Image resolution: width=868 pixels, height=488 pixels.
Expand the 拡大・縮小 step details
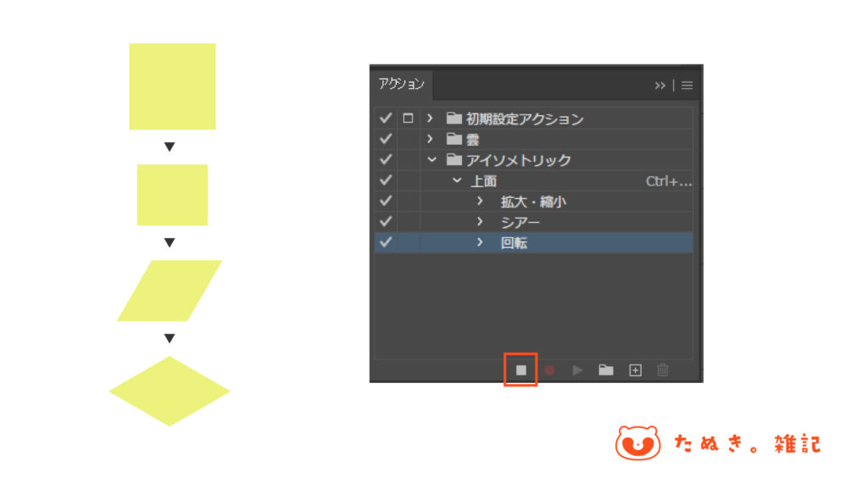click(x=480, y=202)
